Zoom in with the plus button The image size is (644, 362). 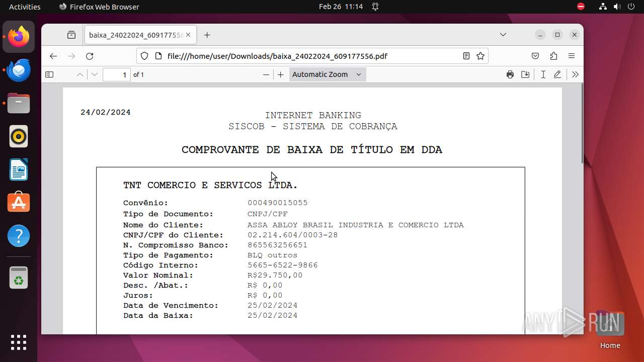[281, 74]
